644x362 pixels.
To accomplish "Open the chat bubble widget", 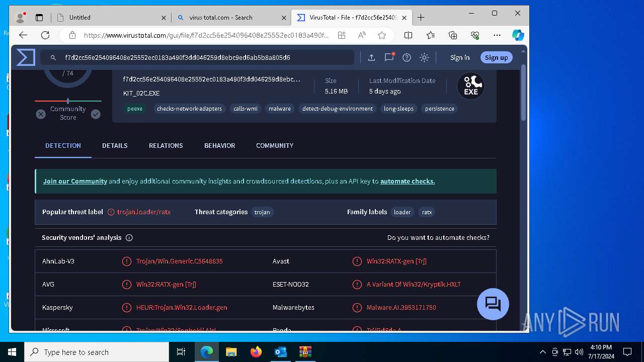I will pos(493,304).
